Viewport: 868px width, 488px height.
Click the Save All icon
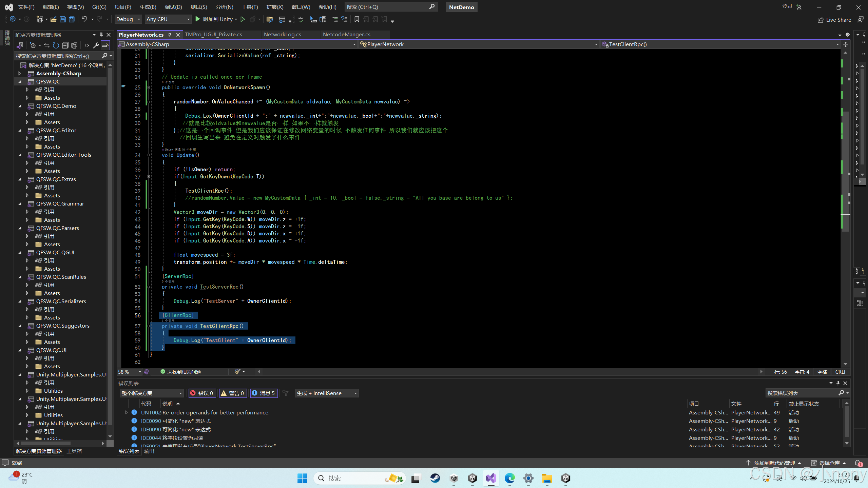[x=71, y=19]
